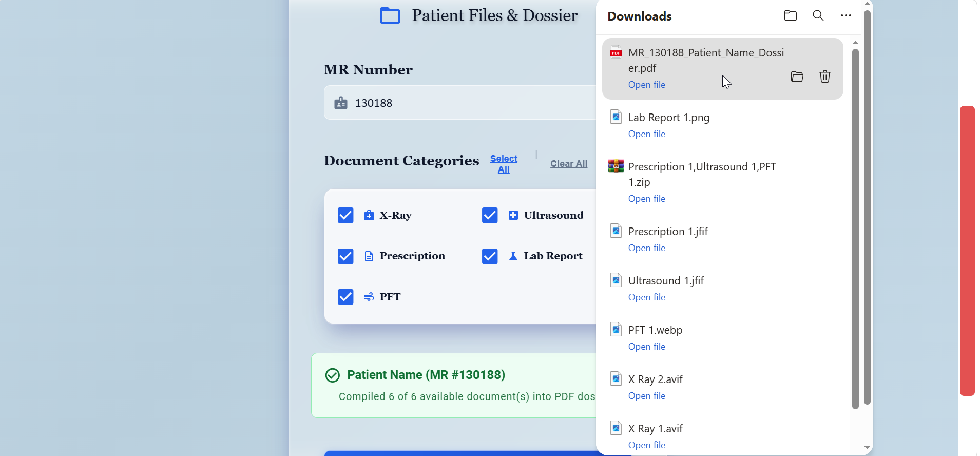Uncheck the Prescription category checkbox
The image size is (980, 456).
pyautogui.click(x=345, y=256)
